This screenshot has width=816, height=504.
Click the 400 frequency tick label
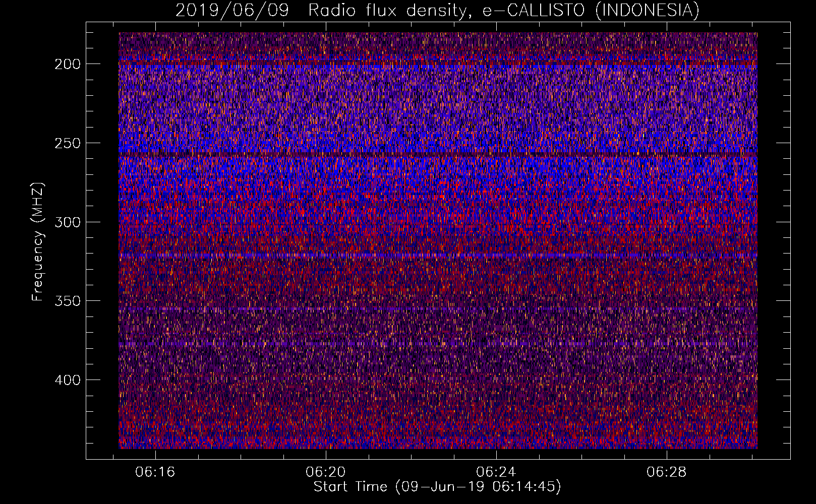tap(67, 380)
